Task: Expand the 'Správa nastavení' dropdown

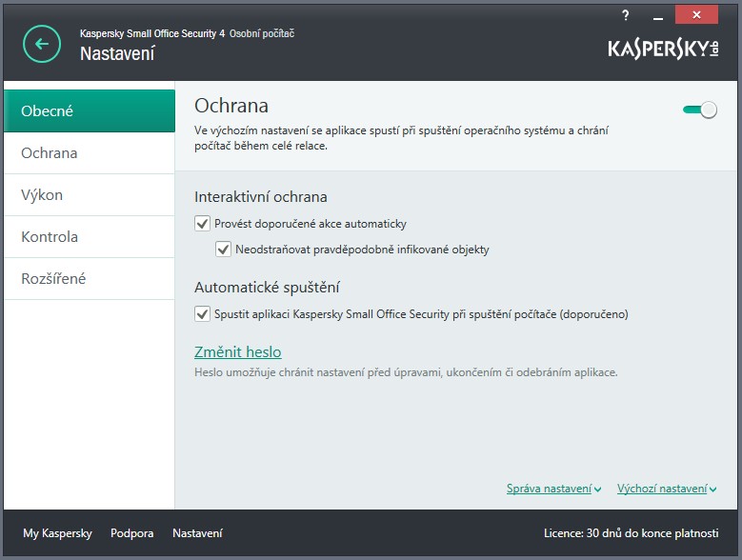Action: tap(553, 489)
